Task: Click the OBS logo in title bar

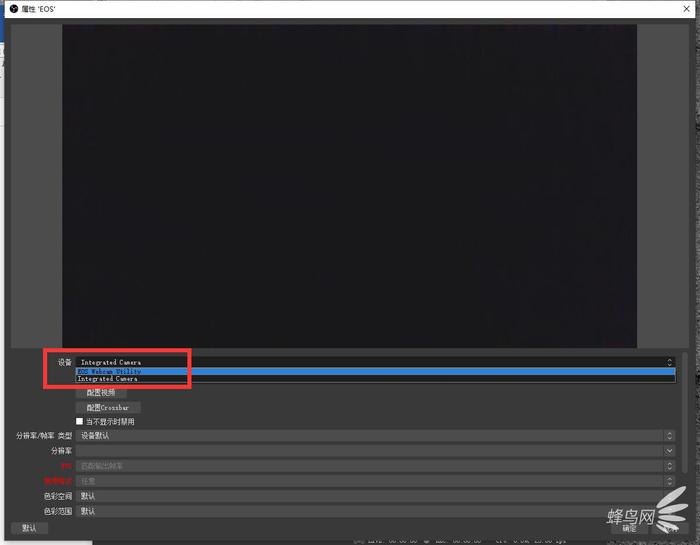Action: coord(14,8)
